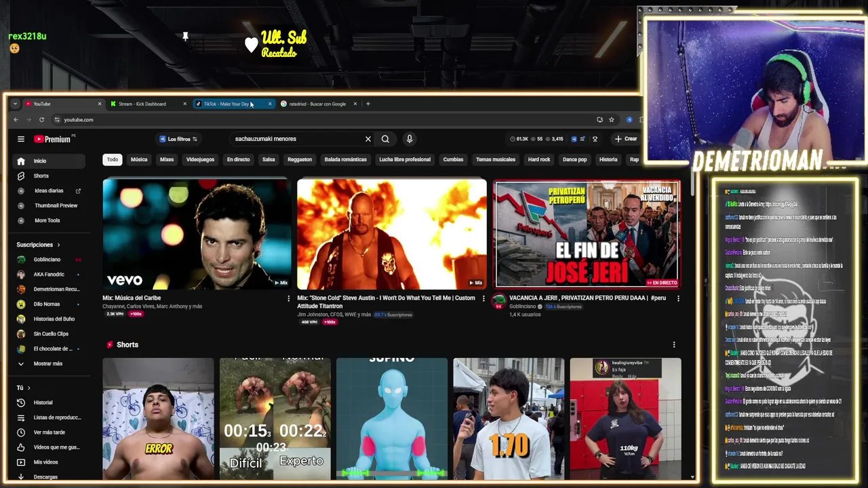
Task: Open Mis videos in sidebar
Action: 49,462
